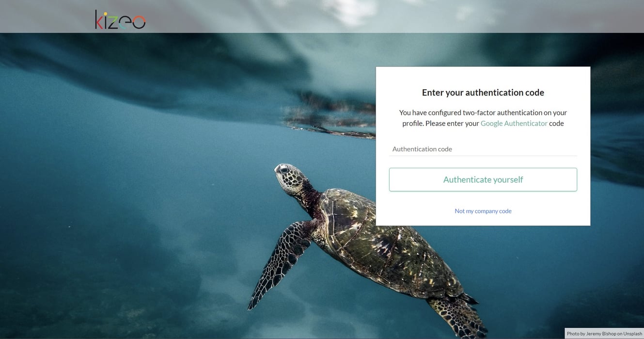Click the word 'code' after Google Authenticator
Image resolution: width=644 pixels, height=339 pixels.
point(556,123)
